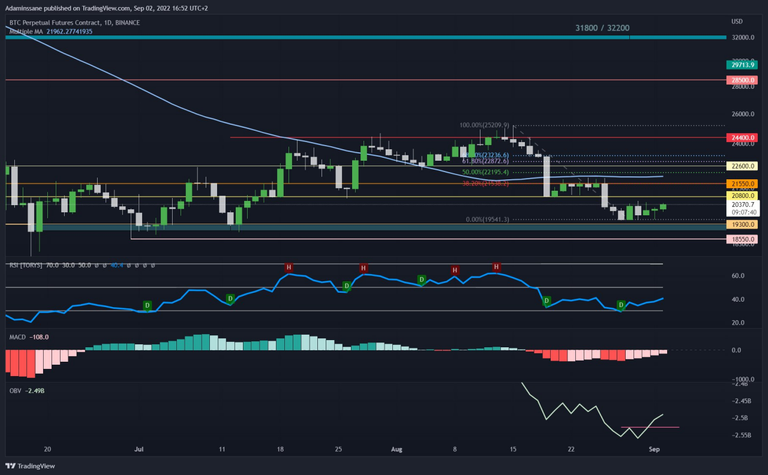Select the green D marker on RSI near Jul 26

[x=346, y=285]
